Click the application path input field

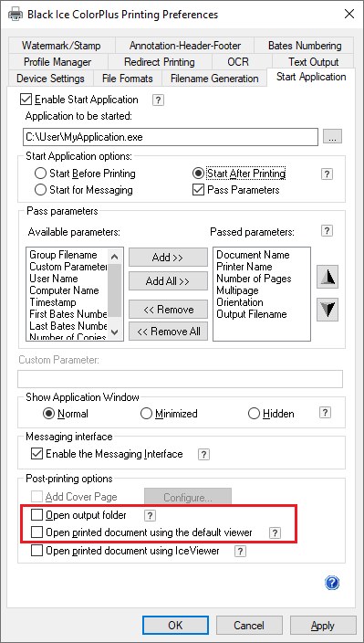171,137
